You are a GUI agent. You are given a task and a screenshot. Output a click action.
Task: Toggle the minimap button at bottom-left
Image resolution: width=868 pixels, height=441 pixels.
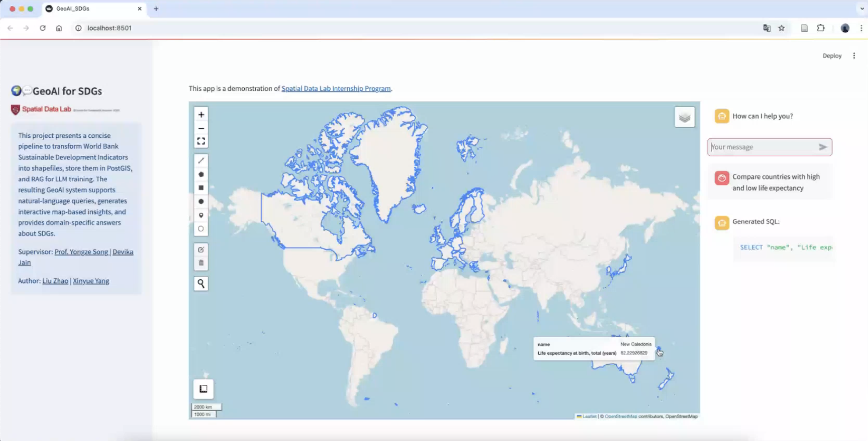click(x=203, y=389)
